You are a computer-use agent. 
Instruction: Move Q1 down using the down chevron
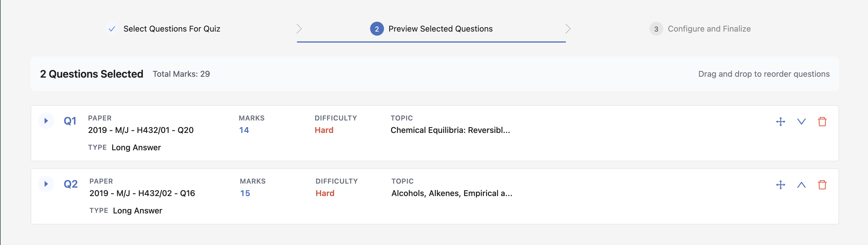click(x=801, y=122)
